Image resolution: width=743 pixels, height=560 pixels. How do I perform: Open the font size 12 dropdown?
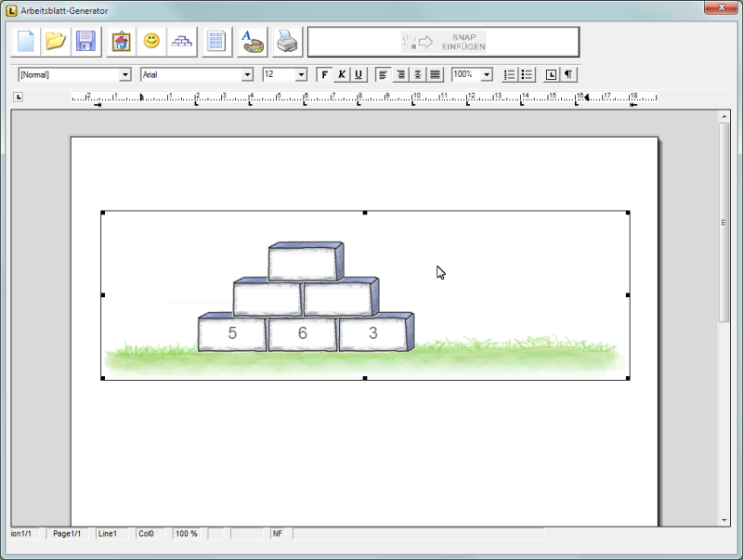301,74
